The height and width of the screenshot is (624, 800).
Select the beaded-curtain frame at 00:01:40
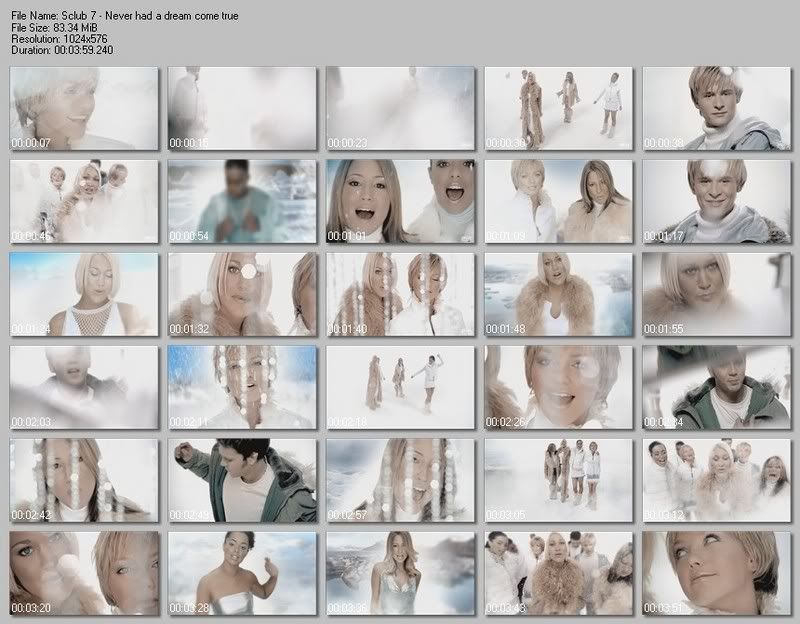401,294
